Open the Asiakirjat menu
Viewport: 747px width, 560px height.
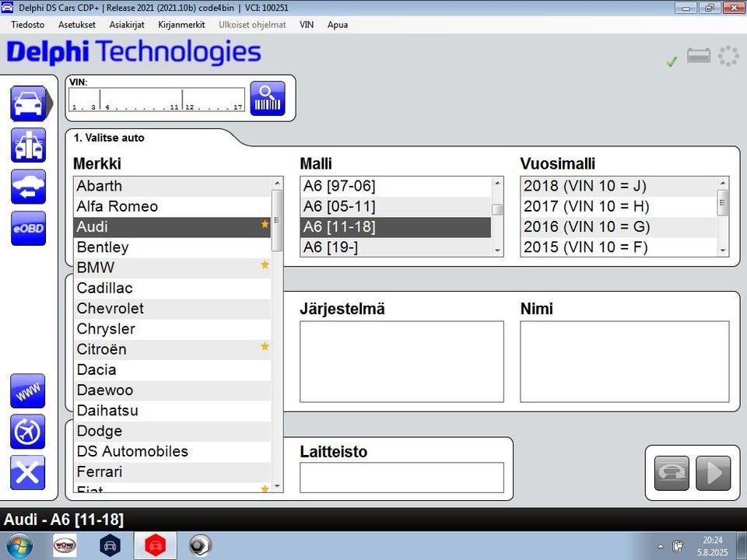[127, 25]
